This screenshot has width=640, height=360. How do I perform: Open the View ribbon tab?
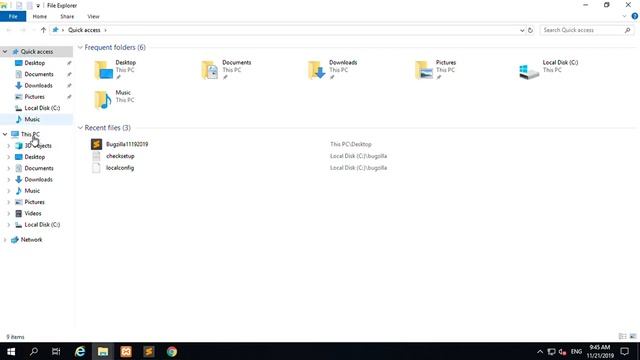[93, 16]
